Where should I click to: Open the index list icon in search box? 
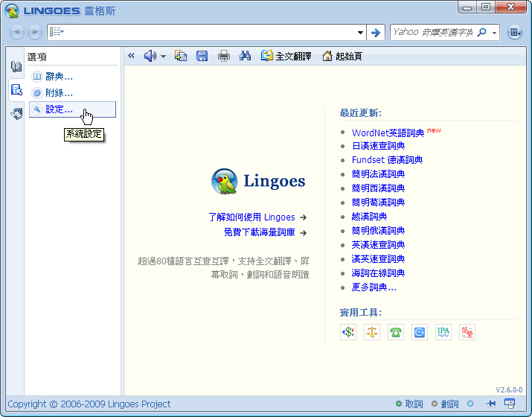click(x=57, y=32)
